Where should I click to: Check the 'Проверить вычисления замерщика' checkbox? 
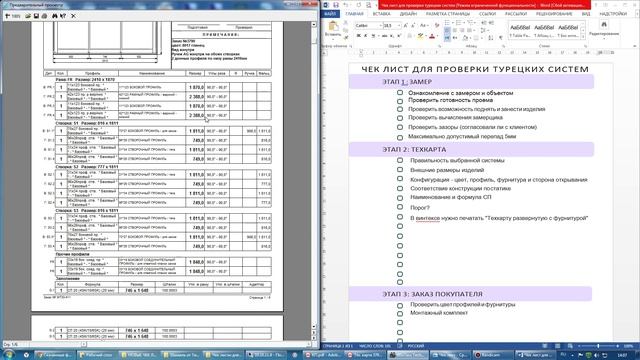[x=400, y=118]
